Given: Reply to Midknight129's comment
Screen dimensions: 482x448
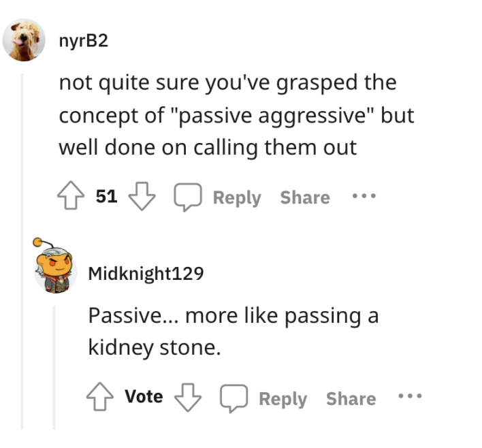Looking at the screenshot, I should click(283, 398).
